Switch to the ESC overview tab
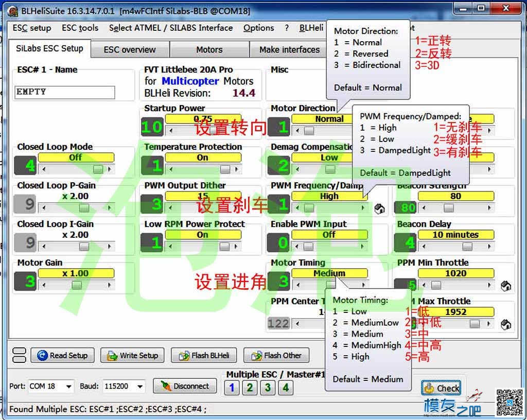This screenshot has width=527, height=420. coord(130,50)
